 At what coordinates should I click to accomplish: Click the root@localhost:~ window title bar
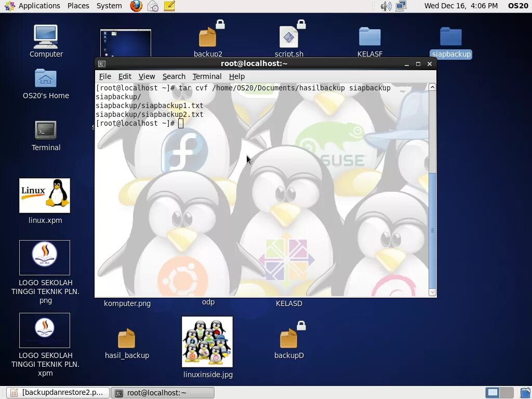click(254, 63)
